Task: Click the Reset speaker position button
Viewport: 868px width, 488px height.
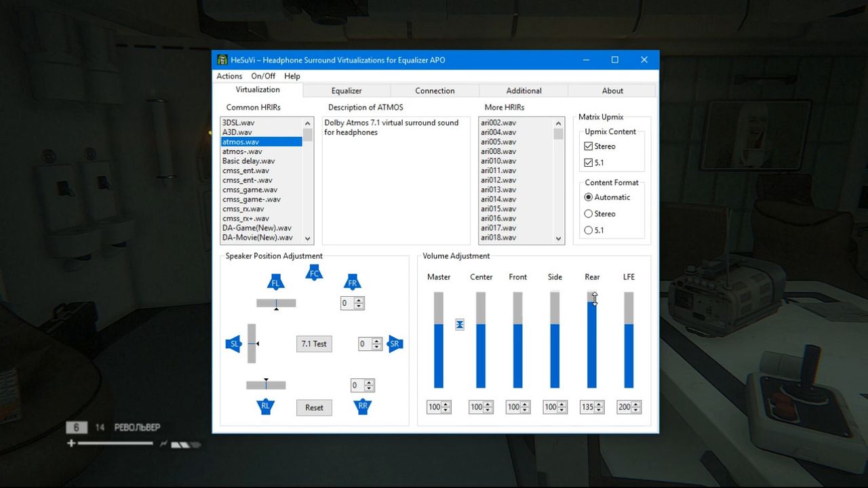Action: pyautogui.click(x=314, y=407)
